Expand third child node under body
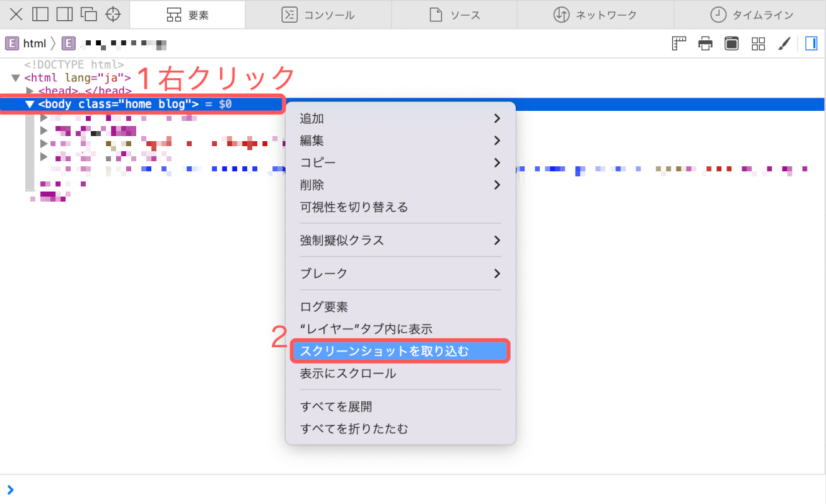 [x=44, y=144]
